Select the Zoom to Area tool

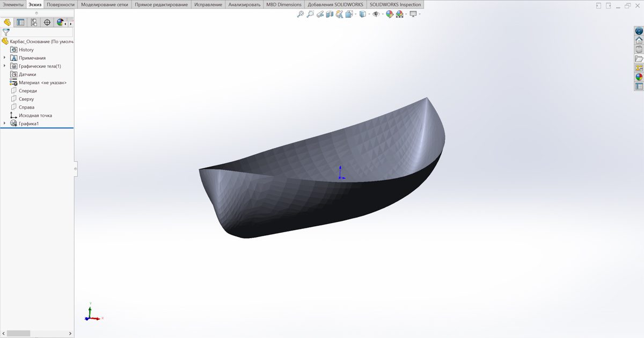pyautogui.click(x=310, y=15)
